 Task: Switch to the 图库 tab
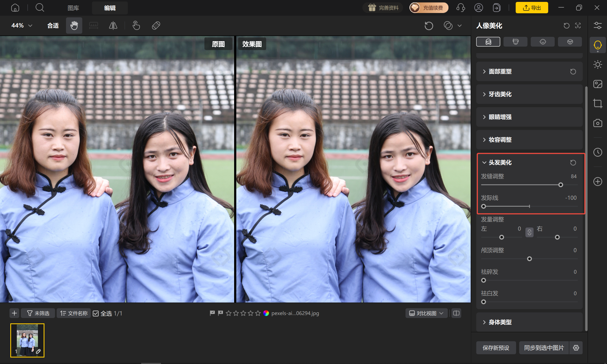[x=73, y=8]
